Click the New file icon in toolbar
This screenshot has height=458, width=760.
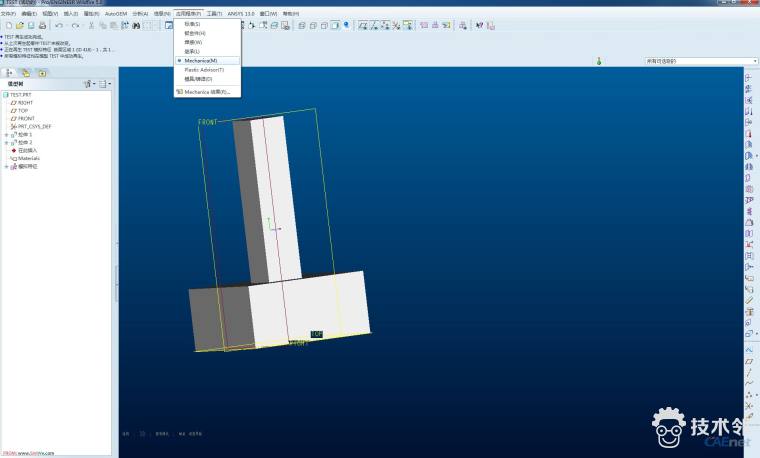click(x=7, y=25)
